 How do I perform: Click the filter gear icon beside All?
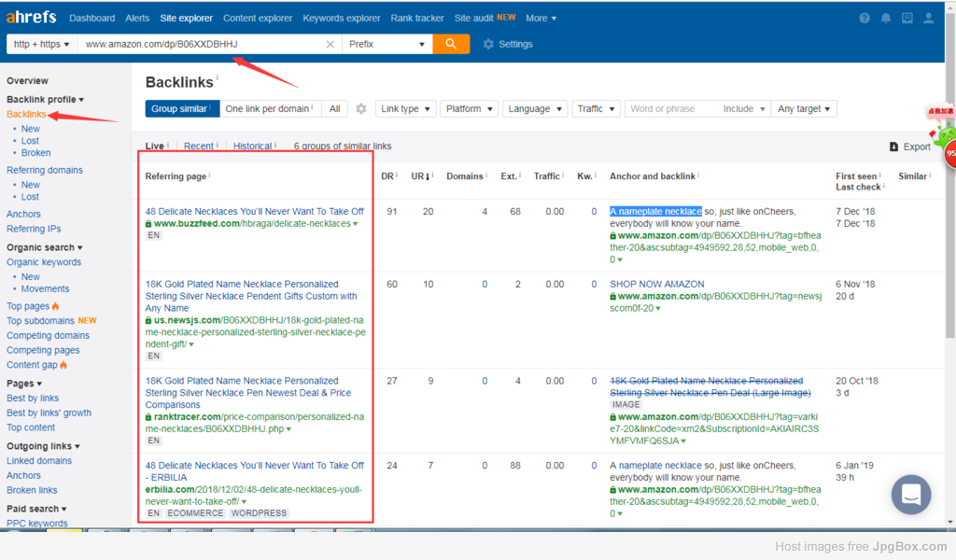tap(361, 108)
